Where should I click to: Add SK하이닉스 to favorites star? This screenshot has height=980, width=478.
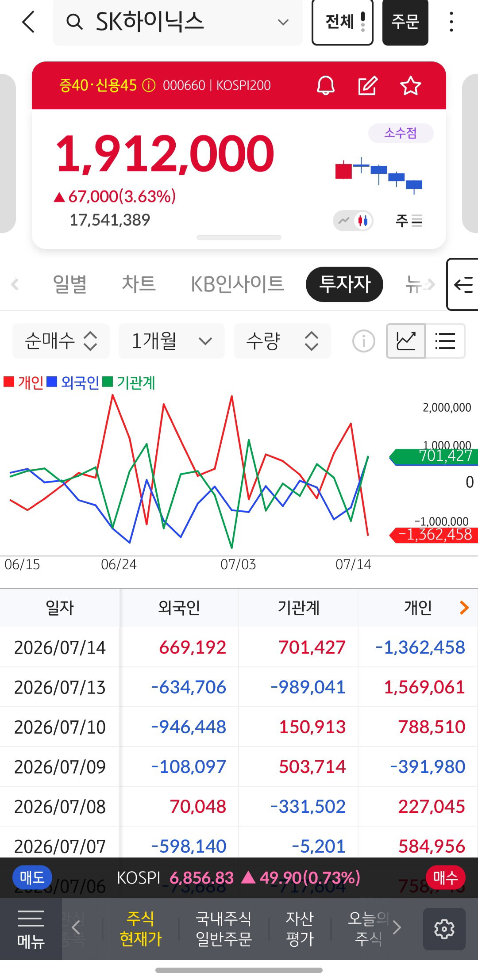pos(410,85)
